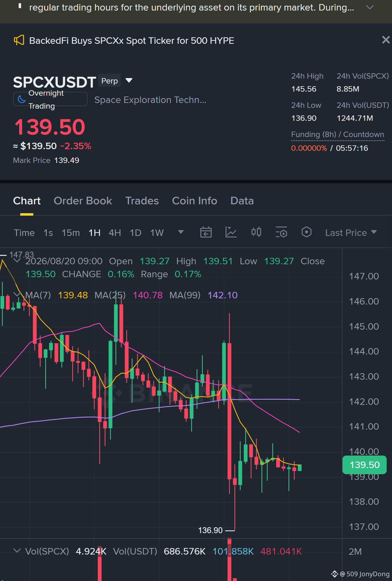Click the candle date 2026/08/20 09:00
Image resolution: width=392 pixels, height=581 pixels.
(x=64, y=261)
